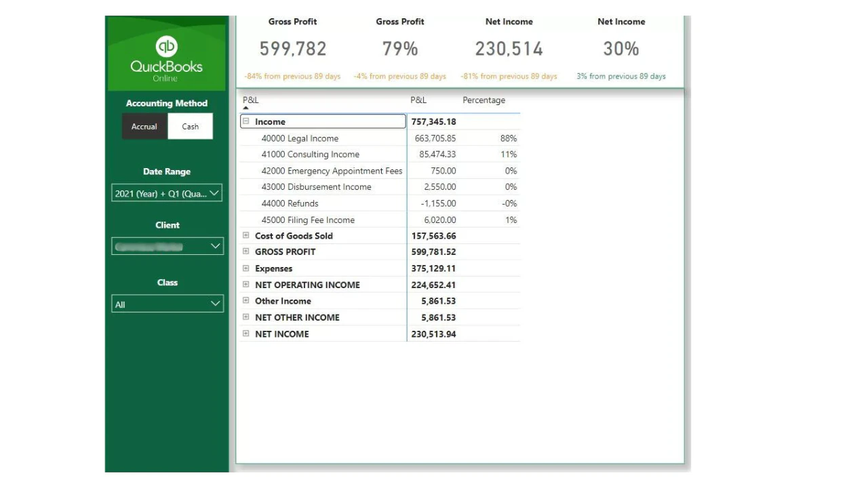The height and width of the screenshot is (488, 868).
Task: Expand the Expenses section
Action: [x=246, y=268]
